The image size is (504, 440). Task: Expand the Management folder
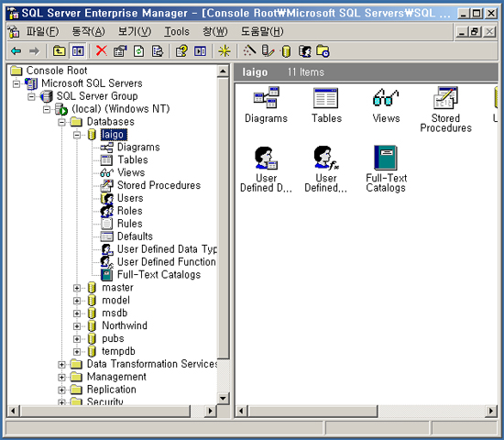[61, 378]
